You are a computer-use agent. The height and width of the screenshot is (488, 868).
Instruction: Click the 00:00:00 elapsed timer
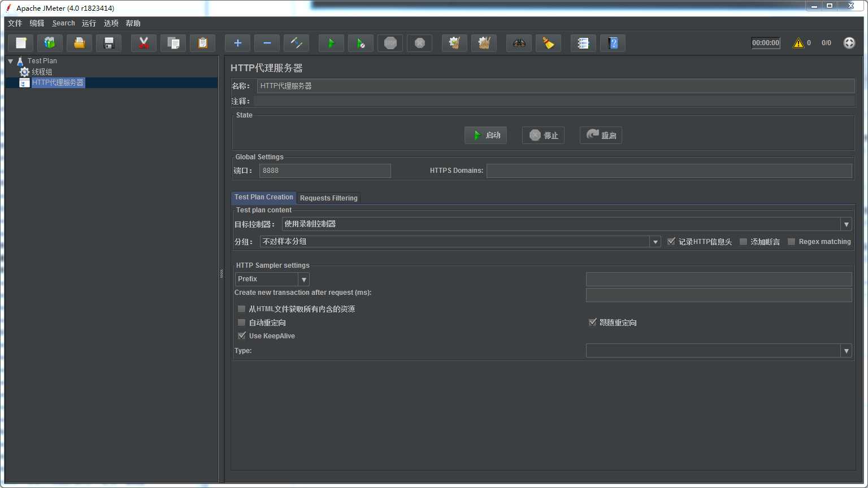(x=766, y=43)
